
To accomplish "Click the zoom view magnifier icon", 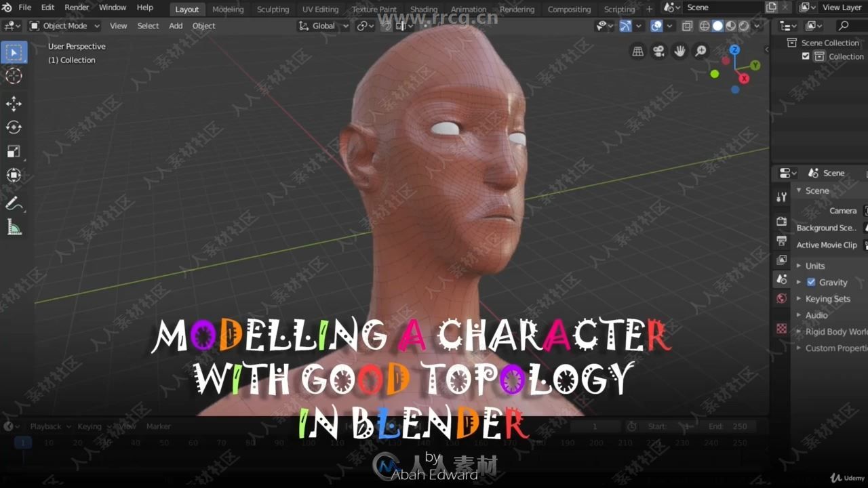I will click(x=701, y=51).
